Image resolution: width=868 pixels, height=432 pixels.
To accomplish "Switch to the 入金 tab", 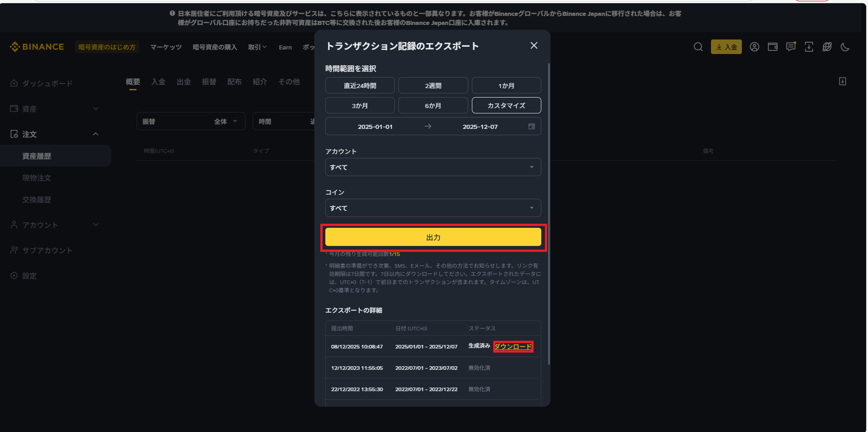I will 158,82.
